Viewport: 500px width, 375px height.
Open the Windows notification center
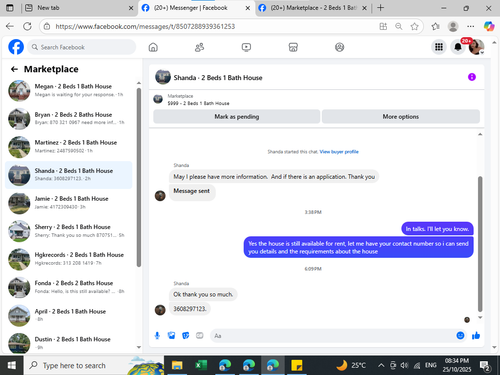(485, 366)
